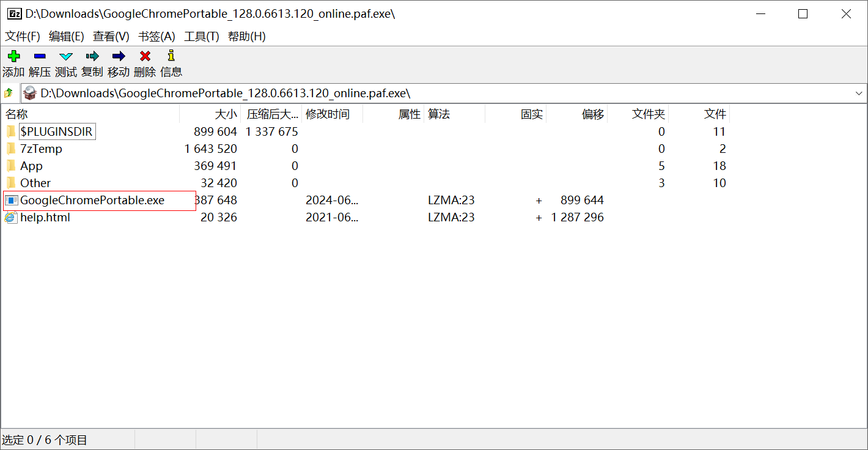Open the 文件(F) menu
Screen dimensions: 868x450
click(x=23, y=37)
